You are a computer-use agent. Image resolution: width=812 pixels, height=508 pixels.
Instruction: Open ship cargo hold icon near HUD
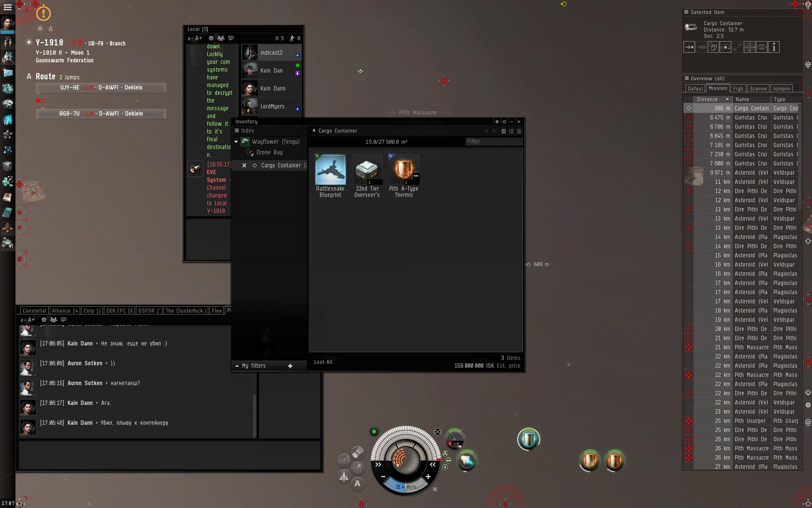click(x=358, y=452)
